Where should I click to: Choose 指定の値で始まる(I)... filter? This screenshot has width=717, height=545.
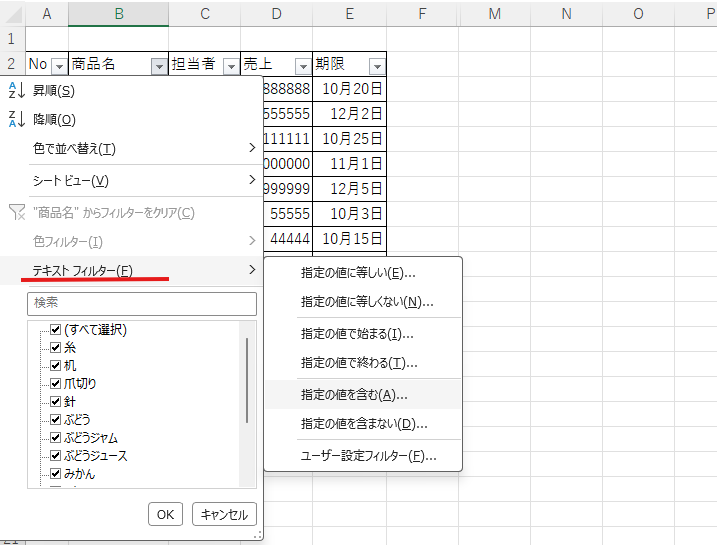pos(364,334)
